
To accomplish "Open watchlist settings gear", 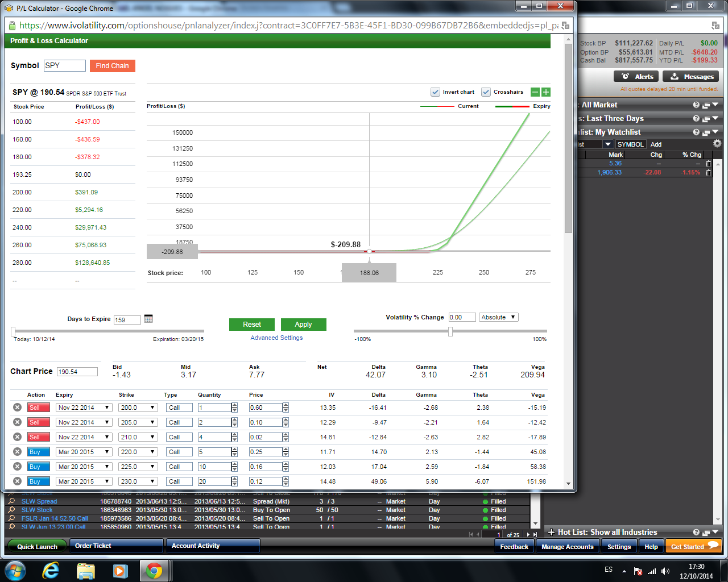I will (x=717, y=144).
